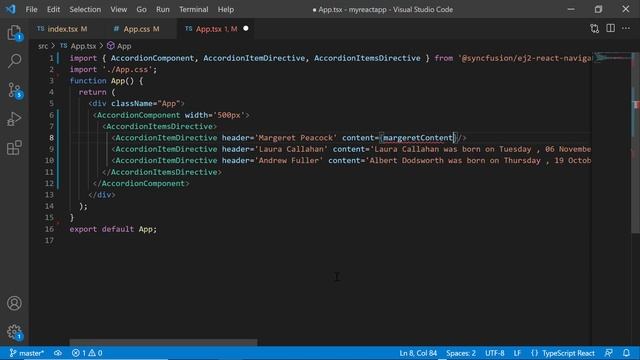Change indentation via Spaces: 2
Screen dimensions: 640x360
tap(461, 353)
